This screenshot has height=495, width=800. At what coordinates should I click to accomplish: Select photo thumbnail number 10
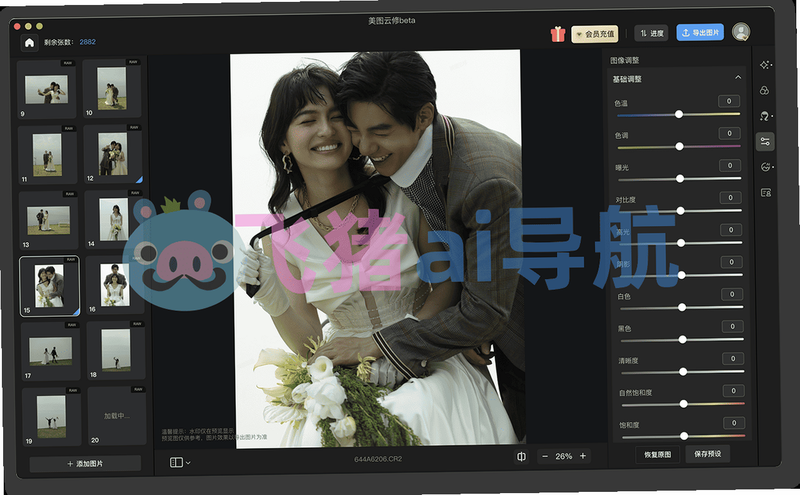point(112,88)
